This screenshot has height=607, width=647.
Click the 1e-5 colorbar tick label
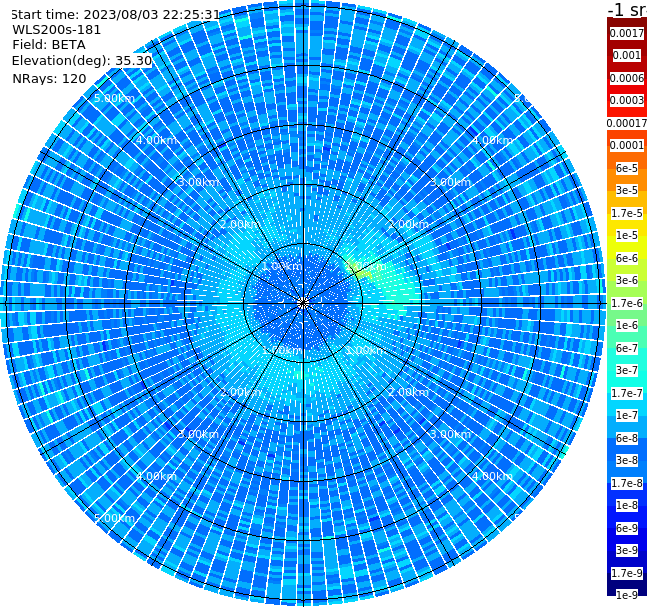[x=627, y=235]
